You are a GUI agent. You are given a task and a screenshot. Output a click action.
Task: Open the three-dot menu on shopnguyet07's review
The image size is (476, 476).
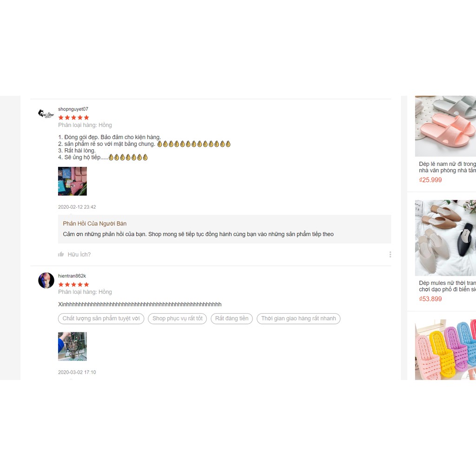(x=390, y=254)
